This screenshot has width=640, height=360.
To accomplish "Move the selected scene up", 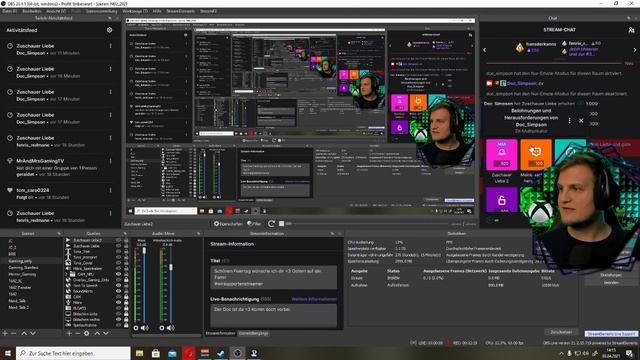I will pos(24,333).
